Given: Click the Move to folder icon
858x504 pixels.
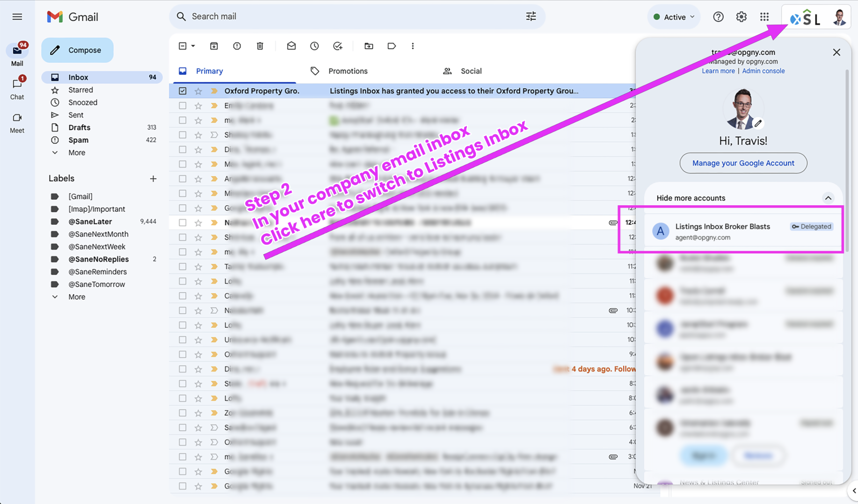Looking at the screenshot, I should (369, 46).
